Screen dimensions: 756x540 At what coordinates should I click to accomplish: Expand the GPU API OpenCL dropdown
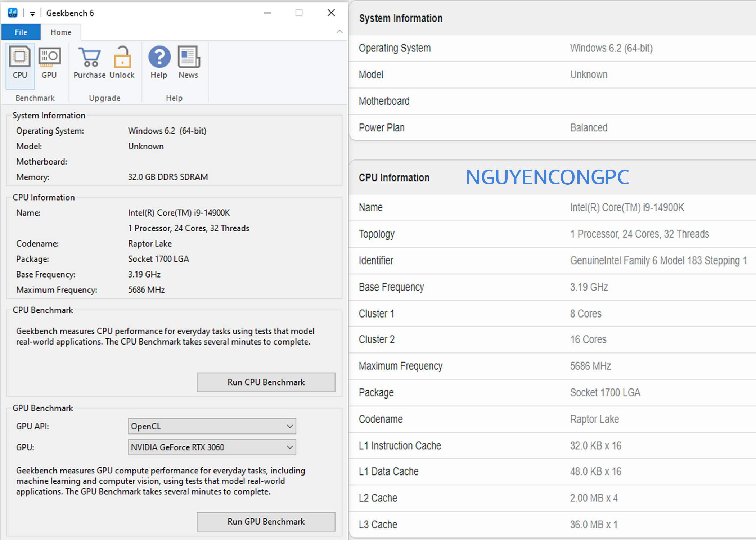tap(289, 426)
